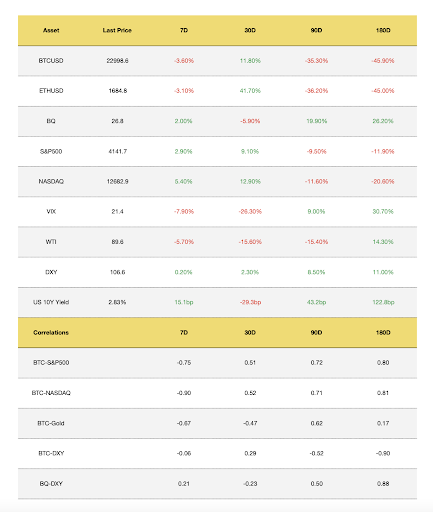Click US 10Y Yield 180D value 122.8bp
Image resolution: width=433 pixels, height=512 pixels.
[383, 302]
